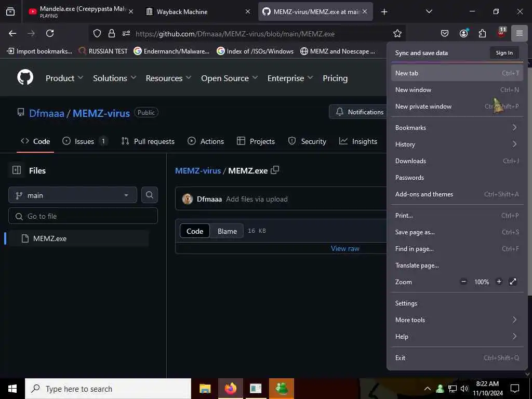This screenshot has height=399, width=532.
Task: Open the Pull requests tab
Action: (148, 141)
